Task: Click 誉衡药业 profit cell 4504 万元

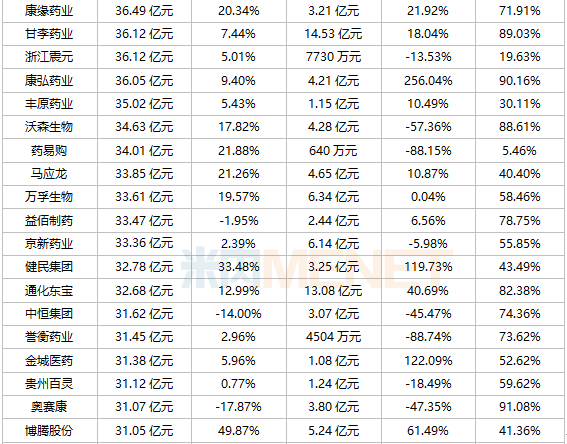Action: 333,337
